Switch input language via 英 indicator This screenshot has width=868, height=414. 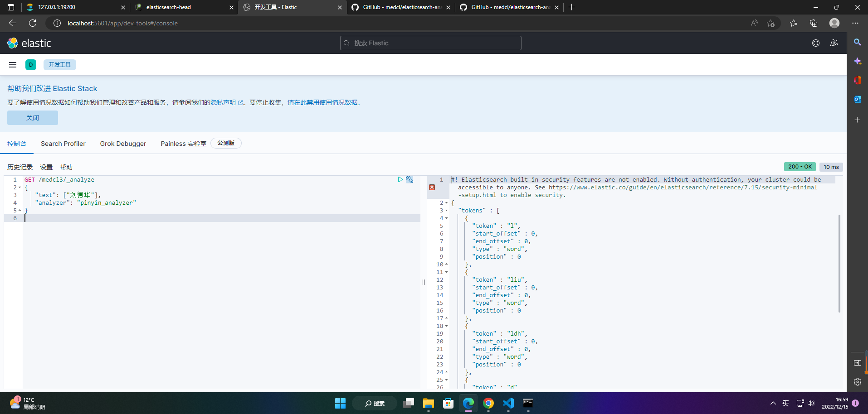pyautogui.click(x=786, y=403)
